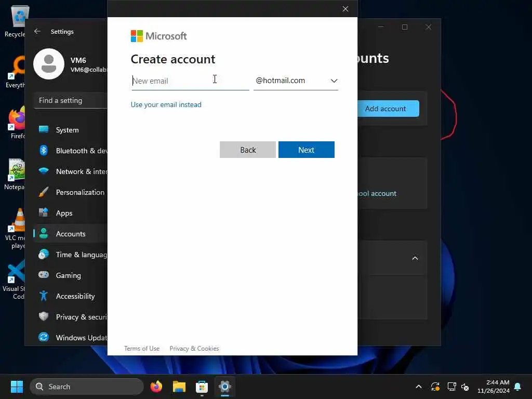Go back with Settings back arrow
The width and height of the screenshot is (532, 399).
pos(37,32)
